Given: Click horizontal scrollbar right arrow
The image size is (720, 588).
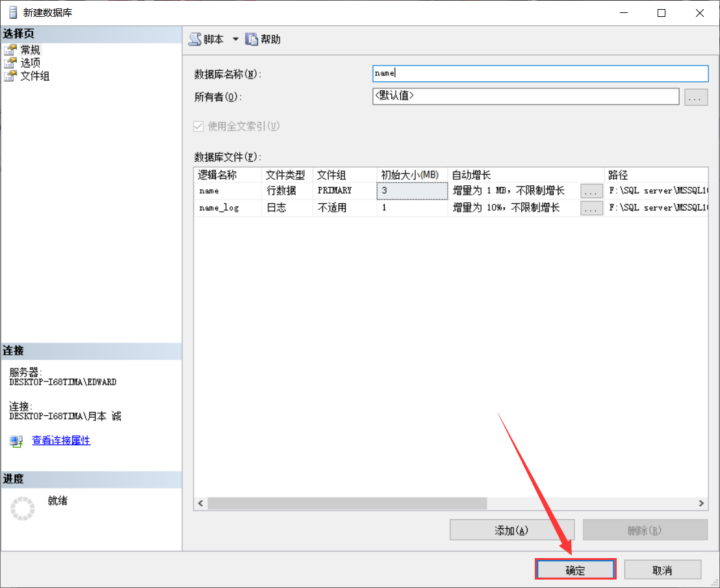Looking at the screenshot, I should click(701, 504).
